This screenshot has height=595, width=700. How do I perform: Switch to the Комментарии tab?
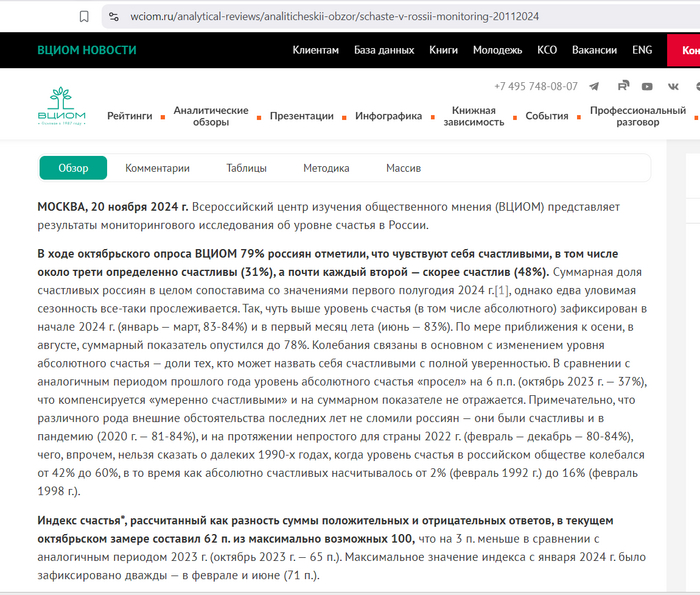tap(157, 168)
